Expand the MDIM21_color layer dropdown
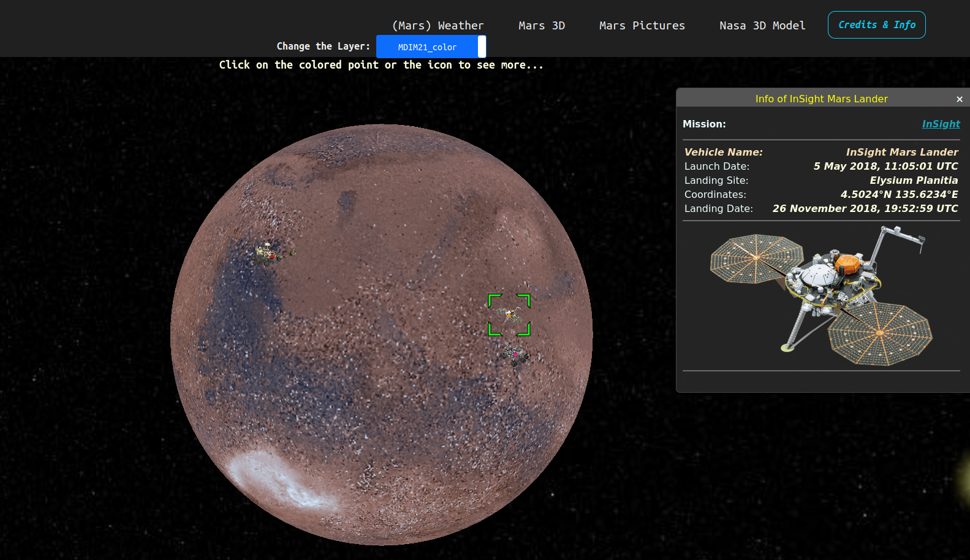Screen dimensions: 970x560 click(x=431, y=47)
